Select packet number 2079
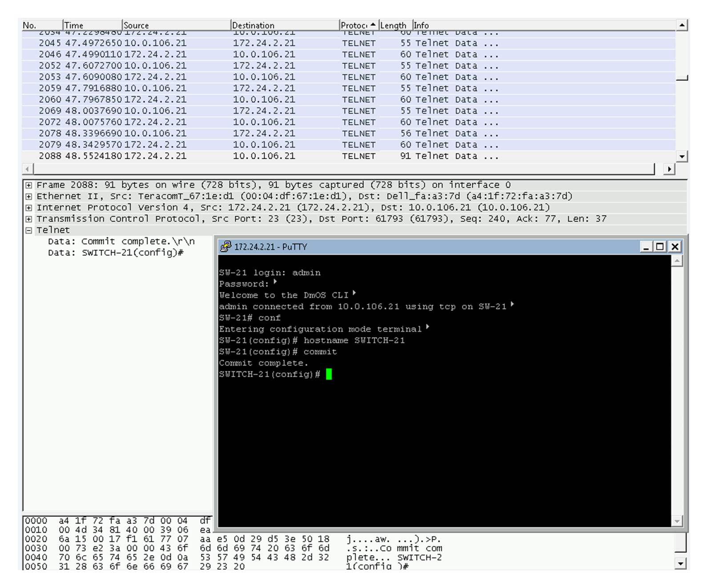Image resolution: width=708 pixels, height=588 pixels. pyautogui.click(x=348, y=145)
